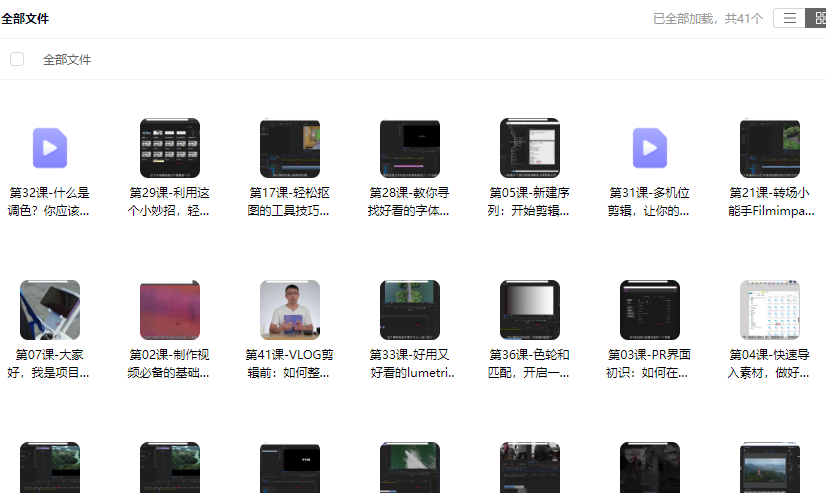Click the file name 第07课-大家好
826x493 pixels.
tap(49, 363)
